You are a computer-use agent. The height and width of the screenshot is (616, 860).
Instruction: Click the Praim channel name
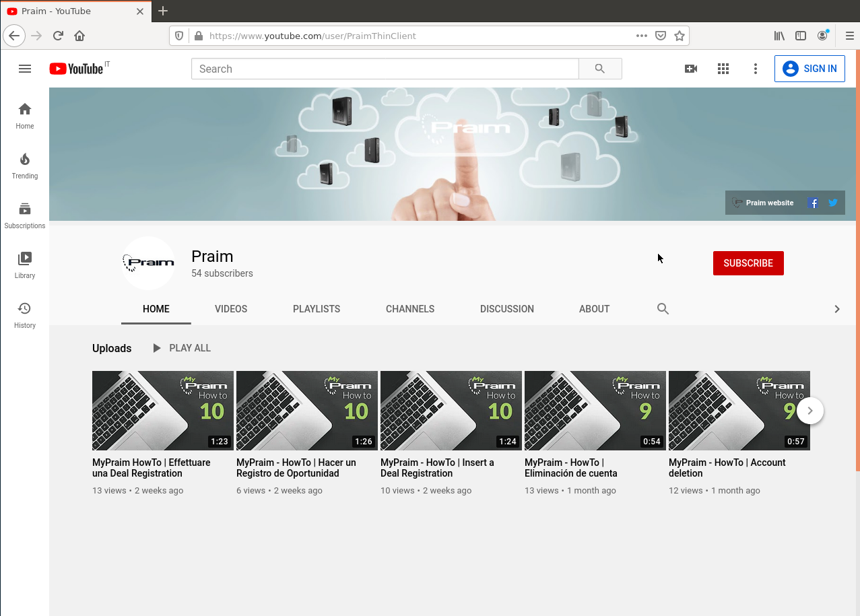tap(212, 256)
